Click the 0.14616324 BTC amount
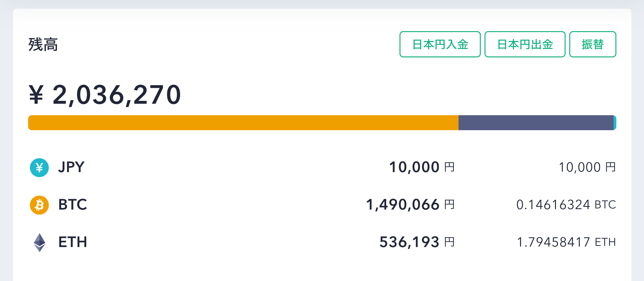Image resolution: width=644 pixels, height=281 pixels. click(566, 205)
